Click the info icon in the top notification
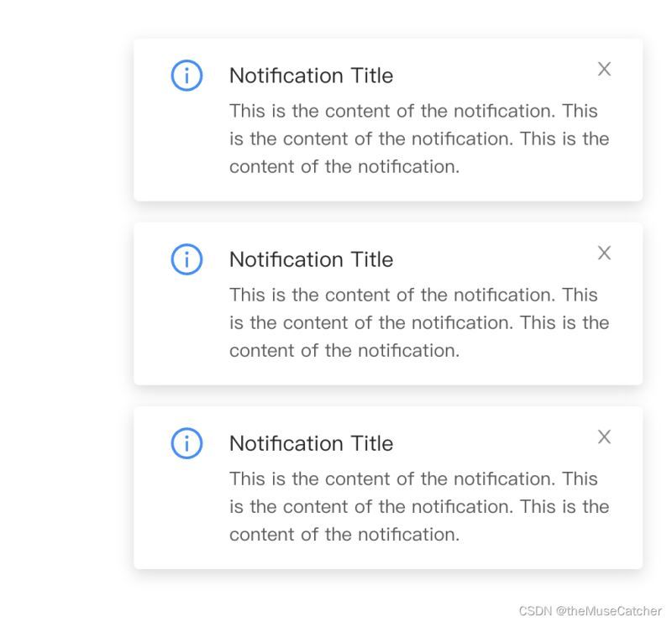The width and height of the screenshot is (672, 622). pyautogui.click(x=186, y=76)
